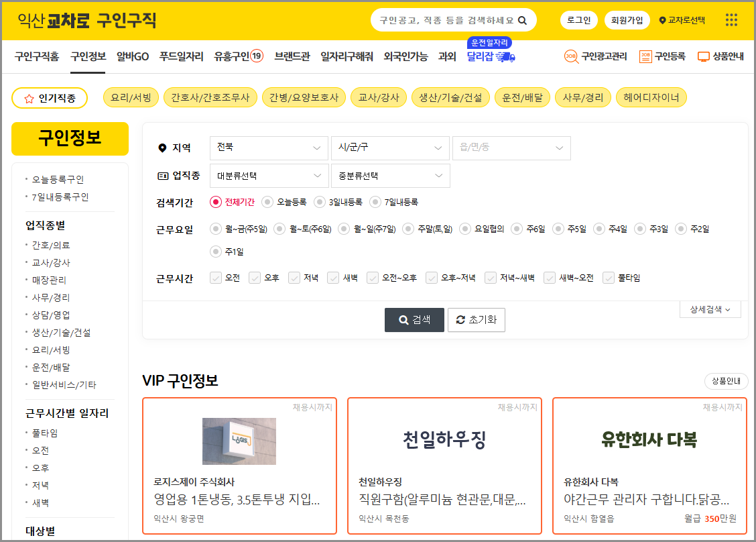The width and height of the screenshot is (756, 542).
Task: Open the 시/군/구 region dropdown
Action: (390, 148)
